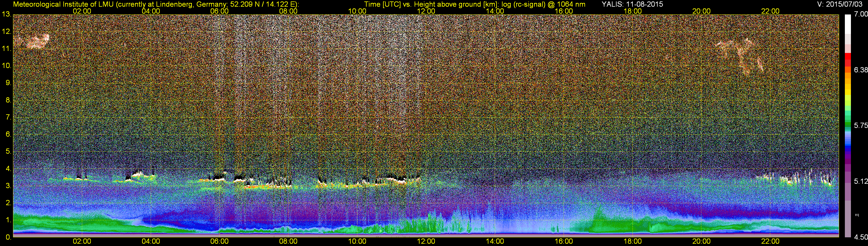Pick the 13 km height axis label
The image size is (868, 246).
tap(6, 14)
